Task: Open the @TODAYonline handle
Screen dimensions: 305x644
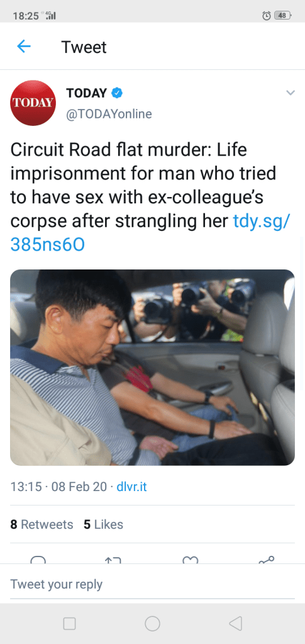Action: 109,114
